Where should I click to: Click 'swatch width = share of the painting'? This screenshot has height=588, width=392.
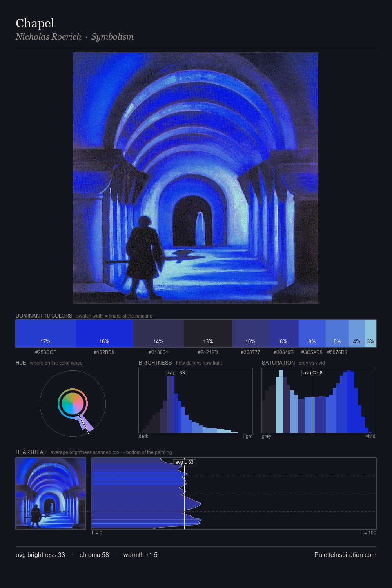click(114, 316)
